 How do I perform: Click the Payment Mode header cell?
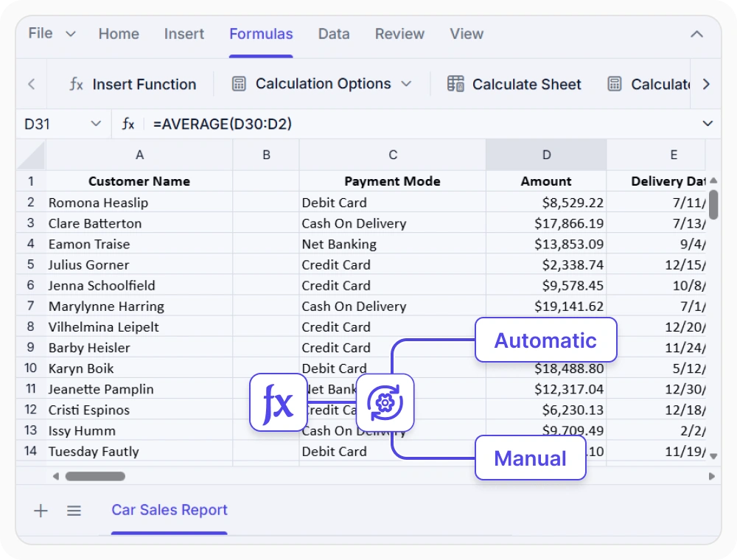393,181
